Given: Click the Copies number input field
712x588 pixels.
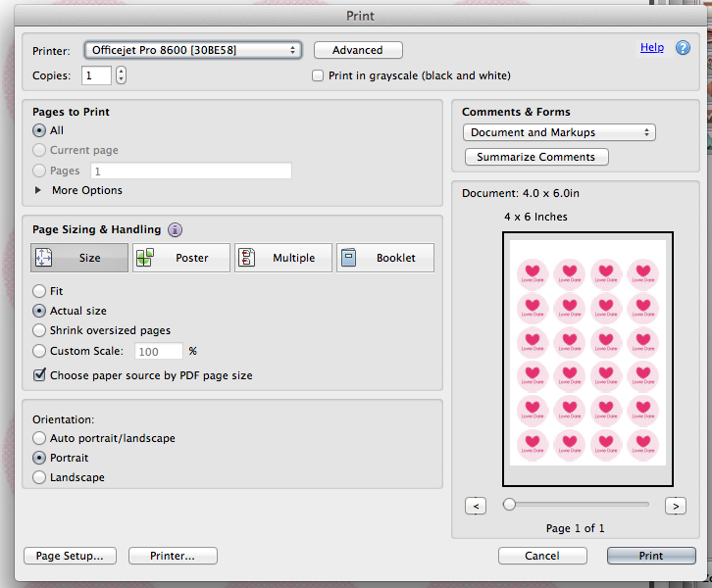Looking at the screenshot, I should (x=97, y=75).
